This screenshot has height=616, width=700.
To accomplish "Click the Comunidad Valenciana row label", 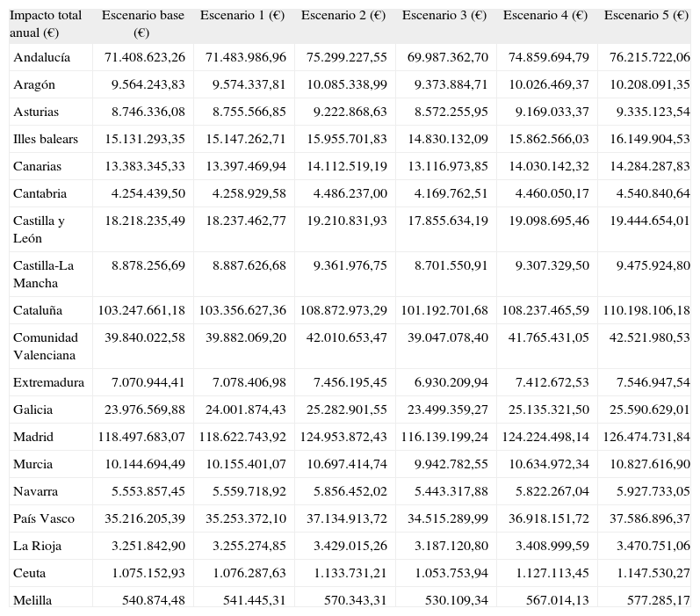I will [x=46, y=346].
